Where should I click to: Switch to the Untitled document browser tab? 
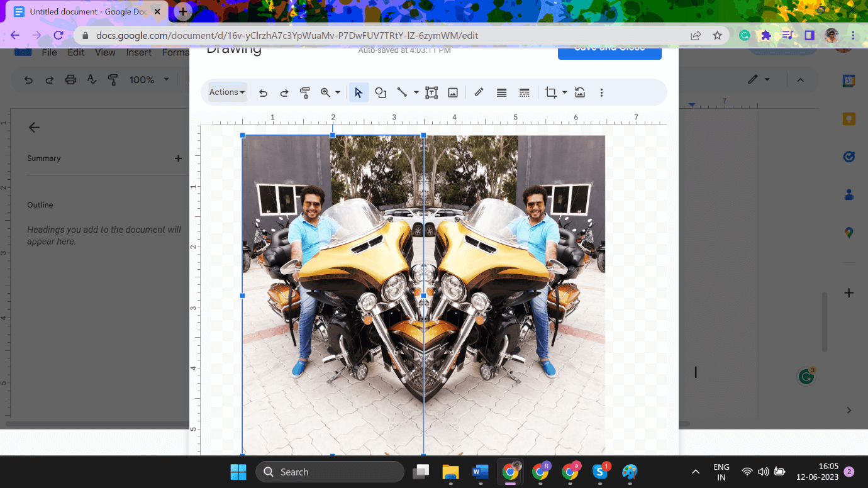pos(82,11)
